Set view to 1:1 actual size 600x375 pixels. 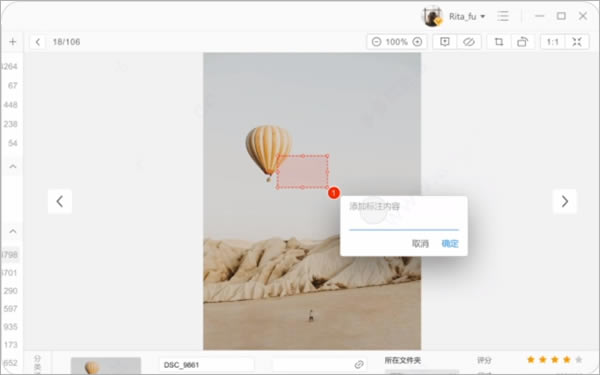click(x=552, y=42)
